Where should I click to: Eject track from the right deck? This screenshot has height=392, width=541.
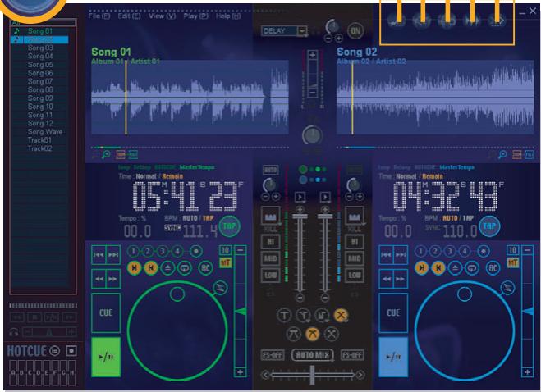456,268
